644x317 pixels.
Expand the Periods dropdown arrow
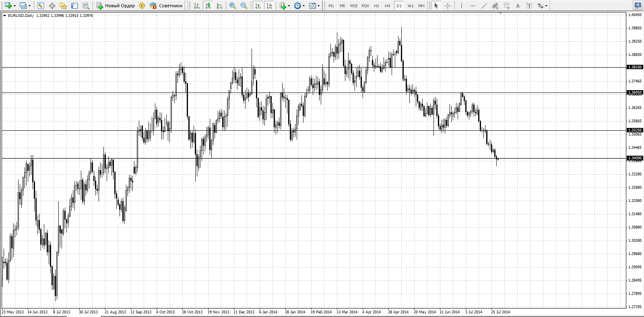303,6
